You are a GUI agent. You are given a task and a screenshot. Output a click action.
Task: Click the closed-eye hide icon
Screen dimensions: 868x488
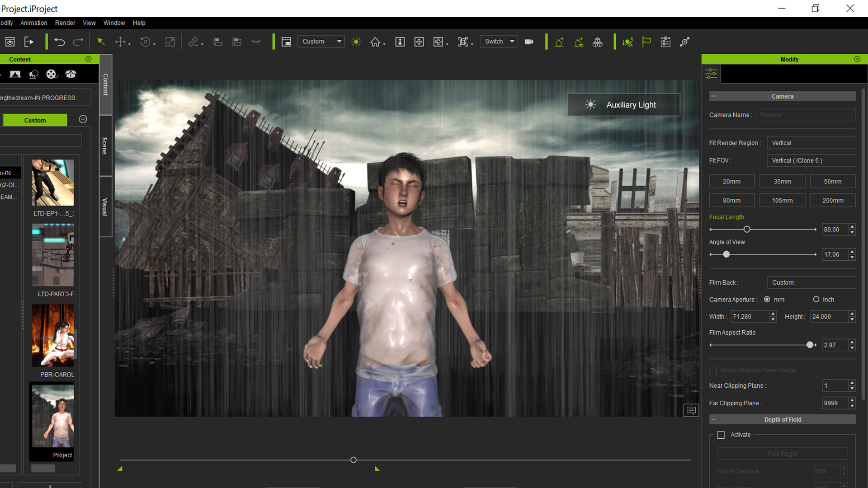[x=256, y=42]
